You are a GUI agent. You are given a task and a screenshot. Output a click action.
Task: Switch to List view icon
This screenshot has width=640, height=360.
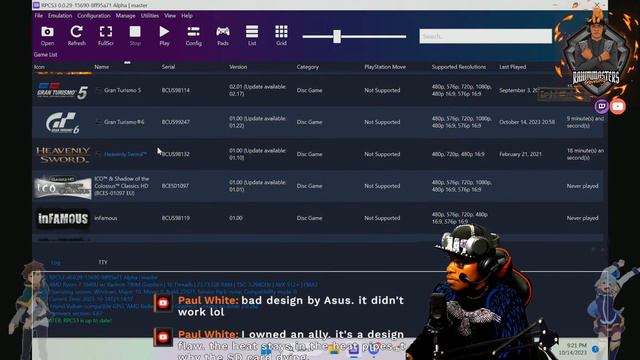point(252,36)
